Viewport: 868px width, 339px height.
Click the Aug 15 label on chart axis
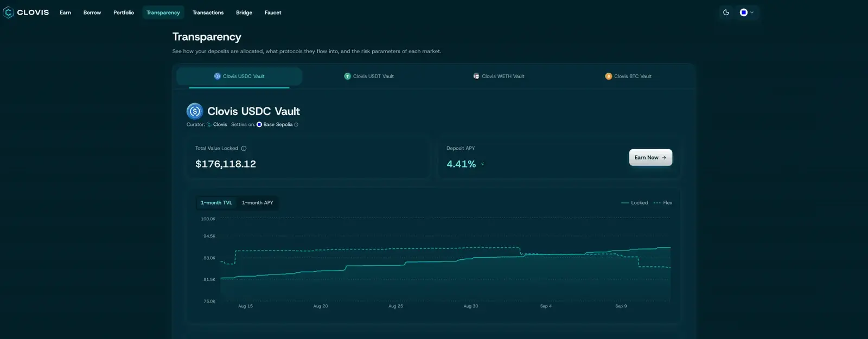245,306
